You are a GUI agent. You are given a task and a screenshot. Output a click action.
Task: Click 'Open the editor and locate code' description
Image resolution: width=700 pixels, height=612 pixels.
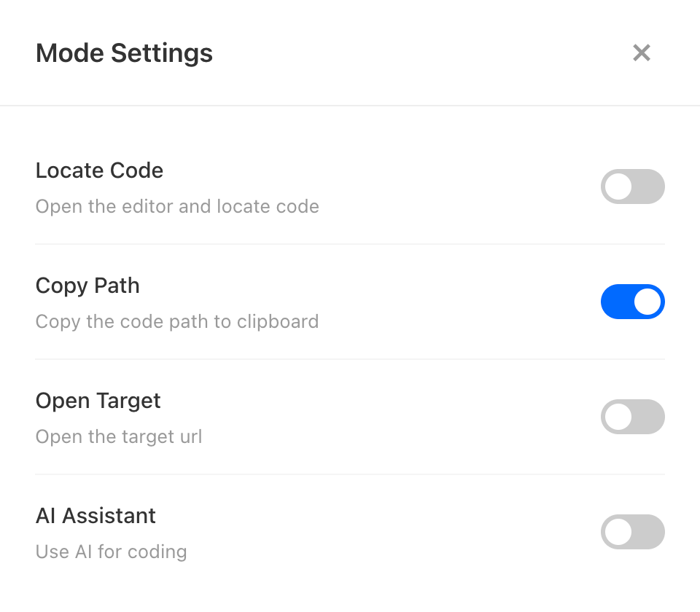tap(177, 207)
